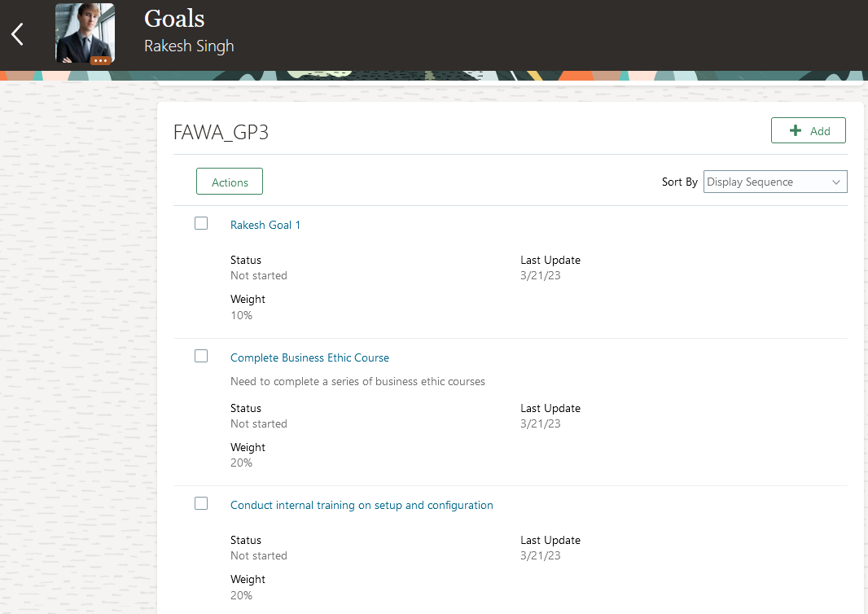868x614 pixels.
Task: Click the green plus icon in Add
Action: point(795,130)
